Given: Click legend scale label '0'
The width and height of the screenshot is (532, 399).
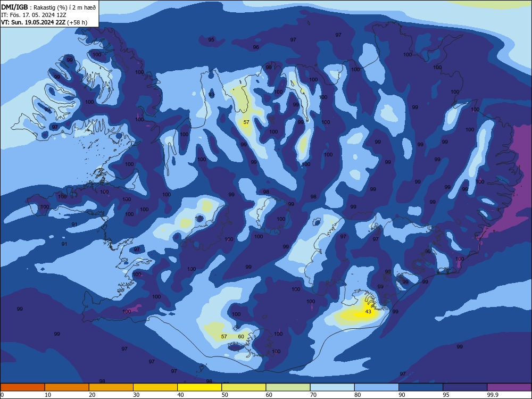Looking at the screenshot, I should (x=2, y=395).
